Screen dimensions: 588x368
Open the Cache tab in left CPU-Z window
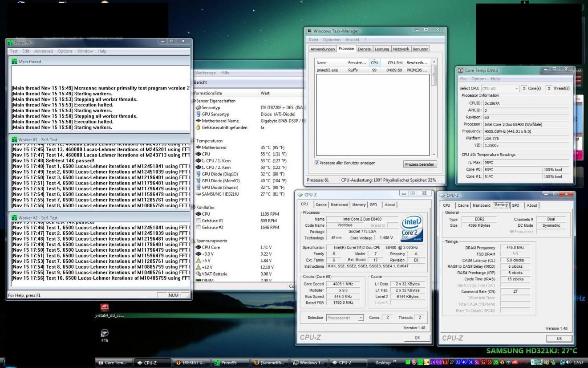click(x=321, y=204)
